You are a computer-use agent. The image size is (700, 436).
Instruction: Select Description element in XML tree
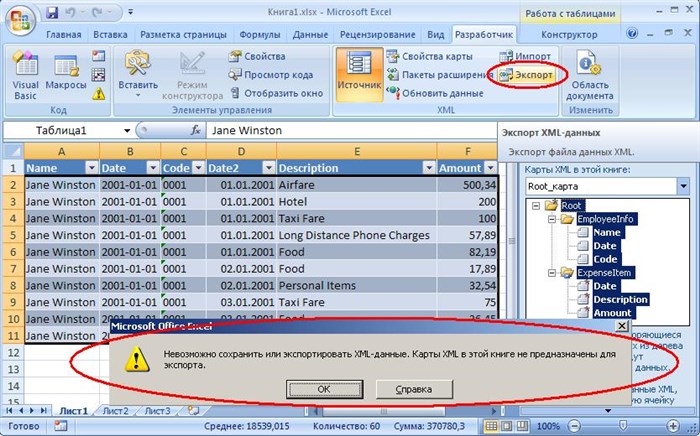620,299
